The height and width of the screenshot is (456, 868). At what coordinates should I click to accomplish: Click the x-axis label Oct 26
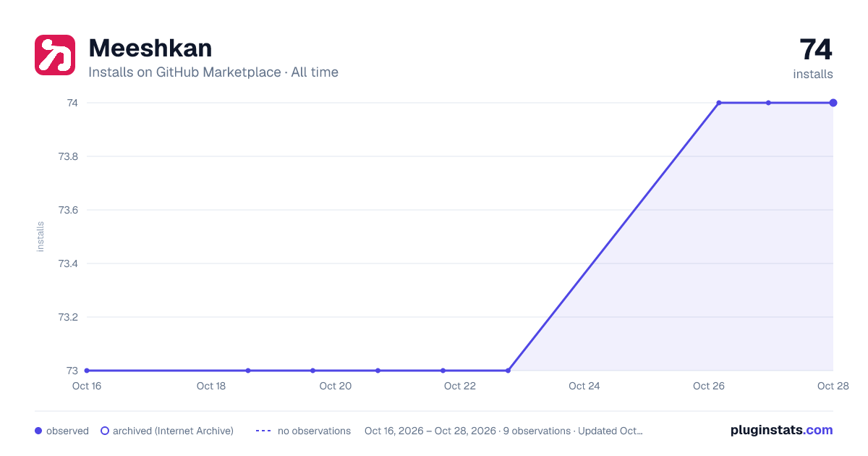pos(709,386)
